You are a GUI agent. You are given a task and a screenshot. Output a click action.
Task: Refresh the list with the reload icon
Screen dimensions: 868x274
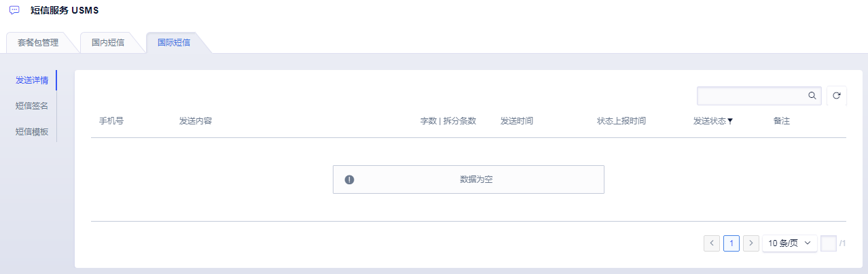[x=837, y=96]
